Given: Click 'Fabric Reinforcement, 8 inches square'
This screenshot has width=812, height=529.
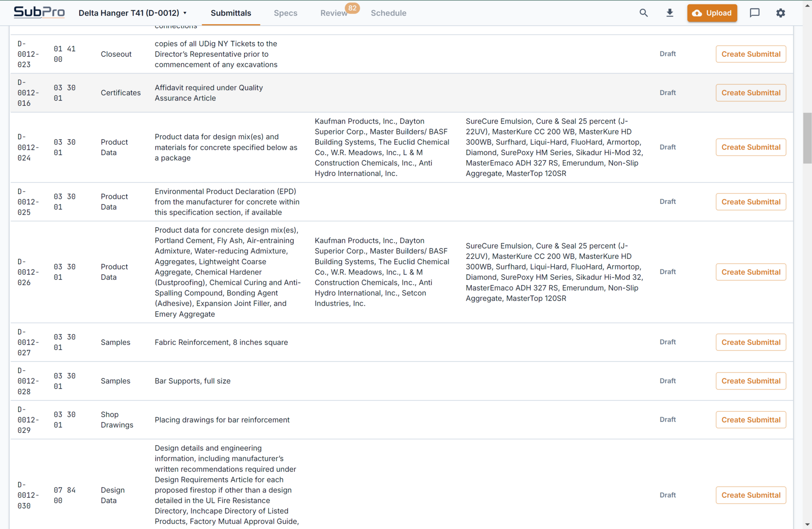Looking at the screenshot, I should pyautogui.click(x=221, y=342).
